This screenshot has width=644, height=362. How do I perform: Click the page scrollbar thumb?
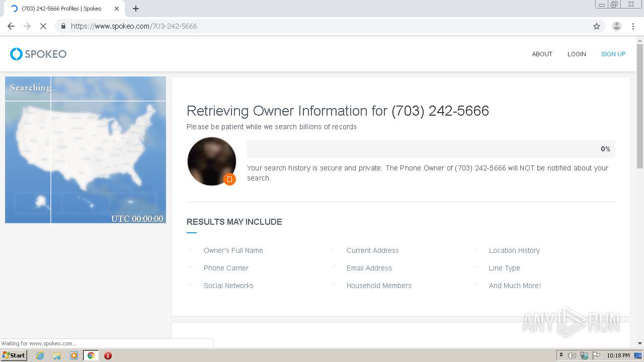tap(640, 107)
